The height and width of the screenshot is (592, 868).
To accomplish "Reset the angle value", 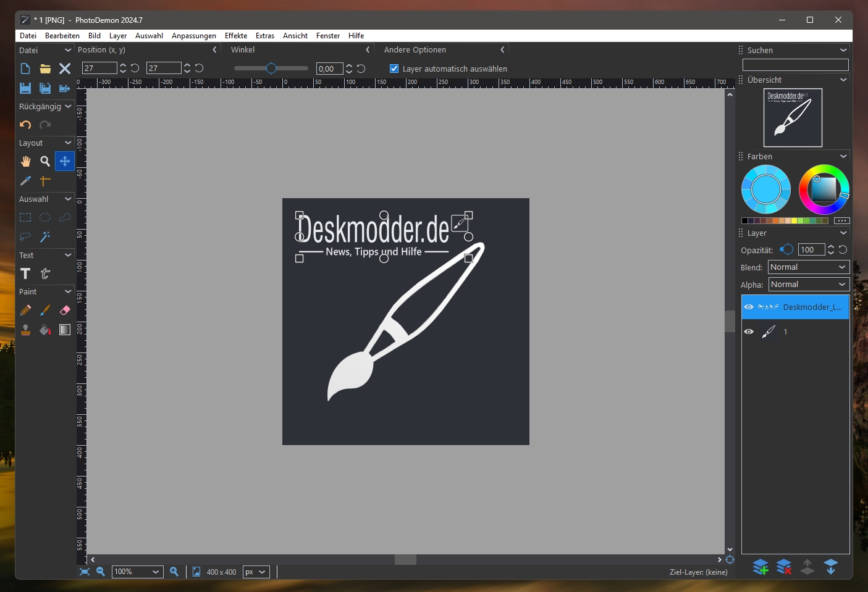I will 361,69.
